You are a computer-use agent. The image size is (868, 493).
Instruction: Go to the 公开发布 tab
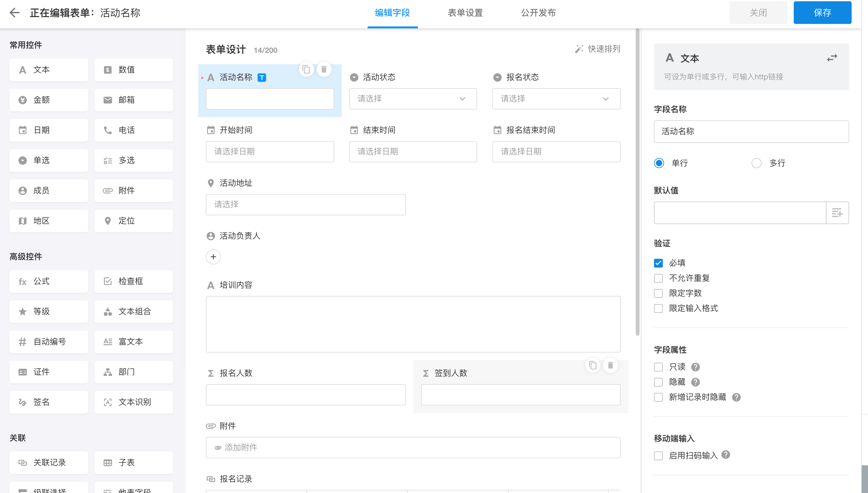pyautogui.click(x=538, y=13)
